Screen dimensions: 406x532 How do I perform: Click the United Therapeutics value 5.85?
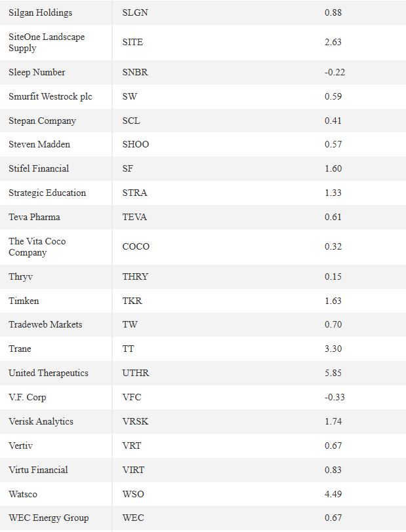(333, 373)
